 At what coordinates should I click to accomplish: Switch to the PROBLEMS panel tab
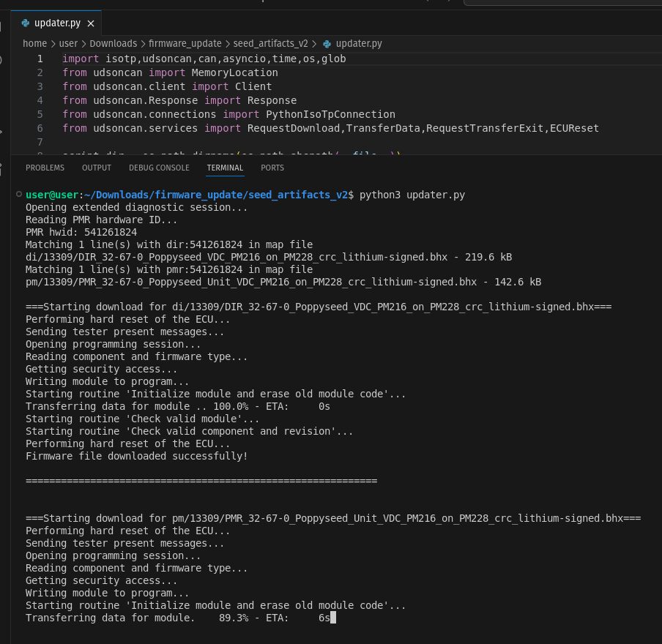pyautogui.click(x=45, y=168)
